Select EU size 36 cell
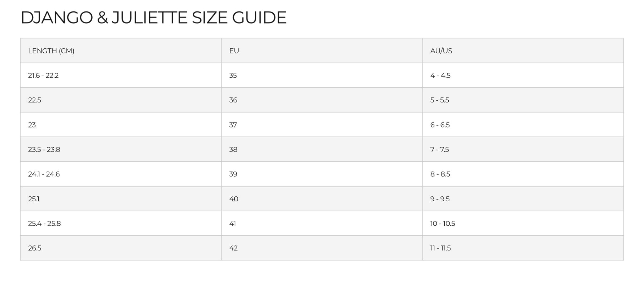This screenshot has width=644, height=283. click(x=233, y=100)
